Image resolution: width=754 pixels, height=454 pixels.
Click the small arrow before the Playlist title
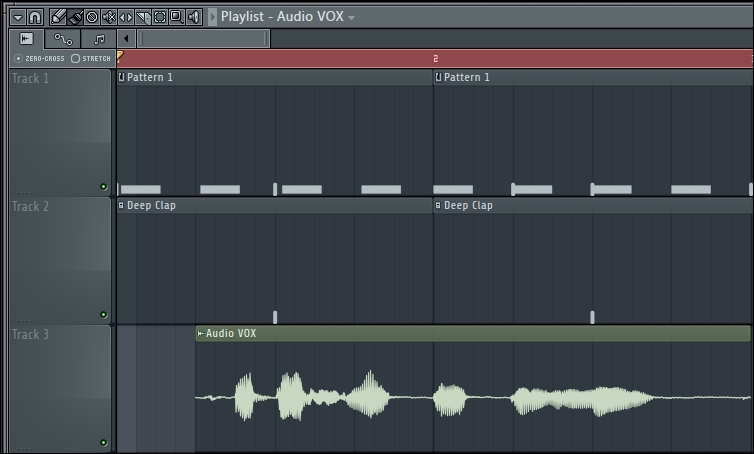[x=213, y=17]
